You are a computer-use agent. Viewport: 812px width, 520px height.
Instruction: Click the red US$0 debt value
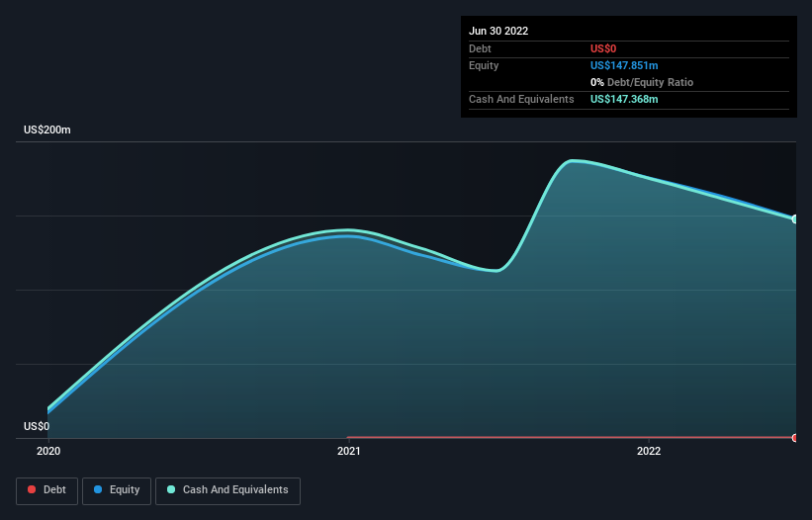pos(603,48)
